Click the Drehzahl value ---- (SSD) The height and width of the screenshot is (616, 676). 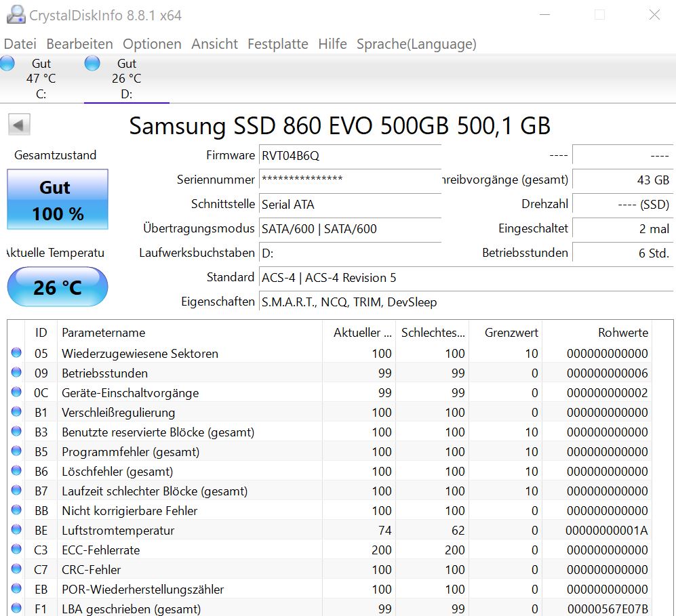coord(622,204)
